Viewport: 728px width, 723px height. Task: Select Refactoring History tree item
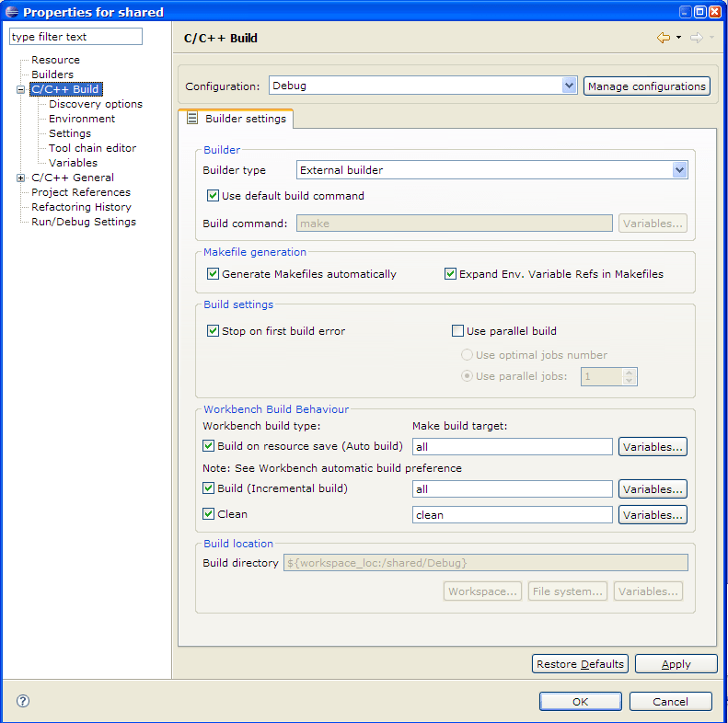pyautogui.click(x=81, y=207)
